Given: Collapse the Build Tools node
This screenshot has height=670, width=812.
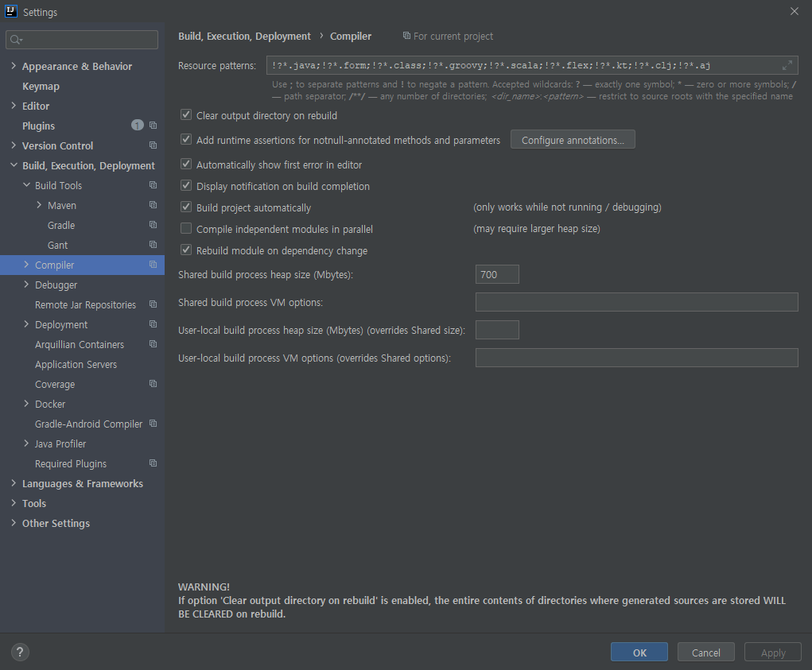Looking at the screenshot, I should (26, 184).
